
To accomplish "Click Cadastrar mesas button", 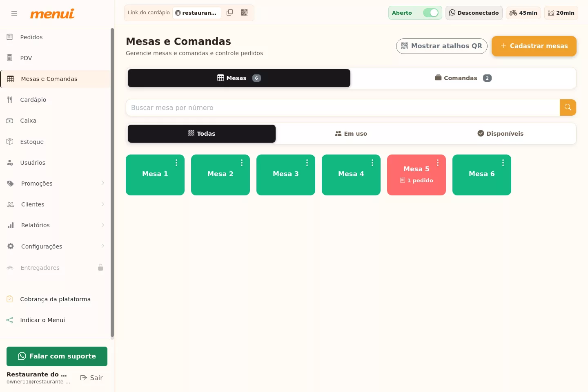I will [534, 46].
